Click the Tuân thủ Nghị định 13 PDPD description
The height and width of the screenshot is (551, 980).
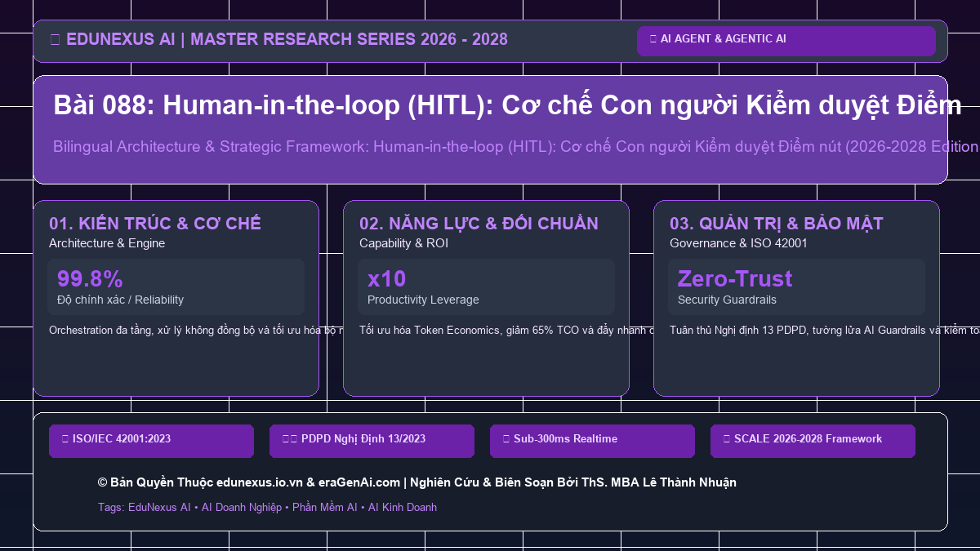[x=824, y=331]
